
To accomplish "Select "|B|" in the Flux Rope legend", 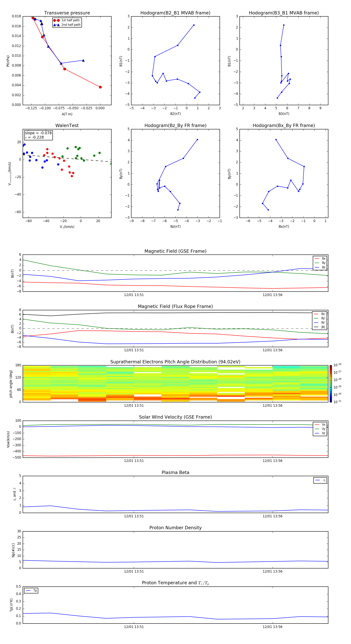I will 320,327.
